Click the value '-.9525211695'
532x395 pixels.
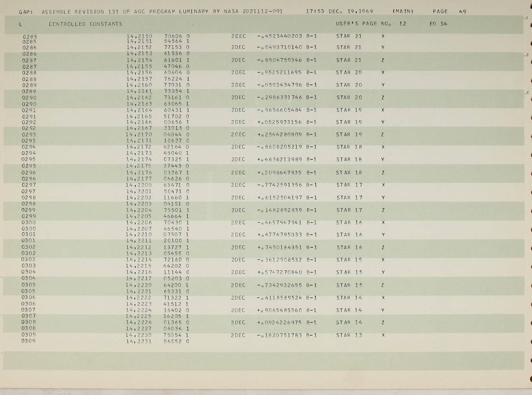point(279,72)
